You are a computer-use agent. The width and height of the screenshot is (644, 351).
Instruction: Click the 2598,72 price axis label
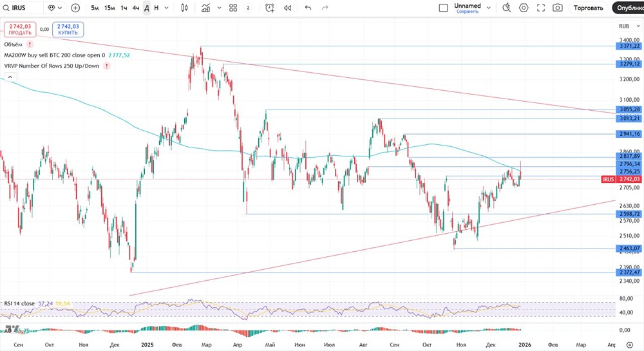[629, 214]
